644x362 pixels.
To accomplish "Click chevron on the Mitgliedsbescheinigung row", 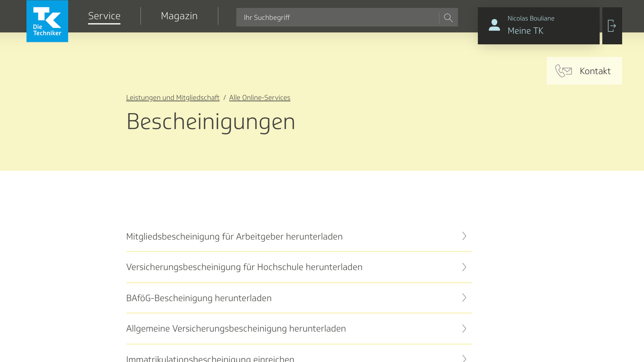I will tap(464, 236).
